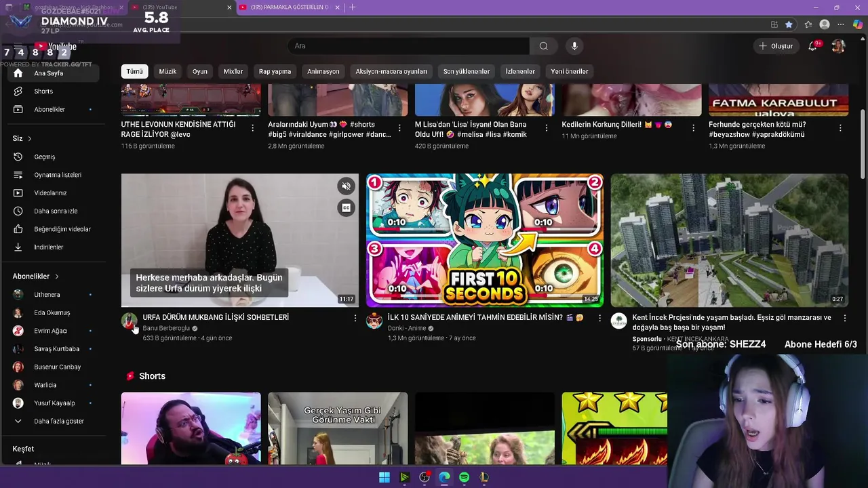The height and width of the screenshot is (488, 868).
Task: Bookmark page with star icon
Action: tap(789, 24)
